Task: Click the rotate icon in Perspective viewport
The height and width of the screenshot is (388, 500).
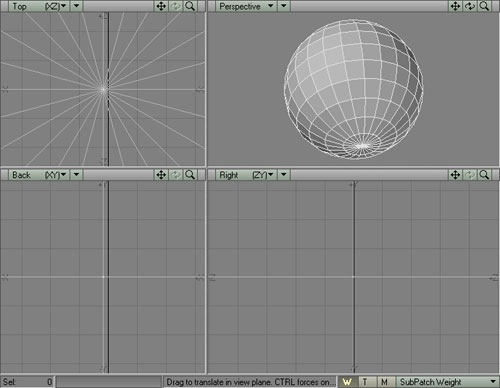Action: coord(470,6)
